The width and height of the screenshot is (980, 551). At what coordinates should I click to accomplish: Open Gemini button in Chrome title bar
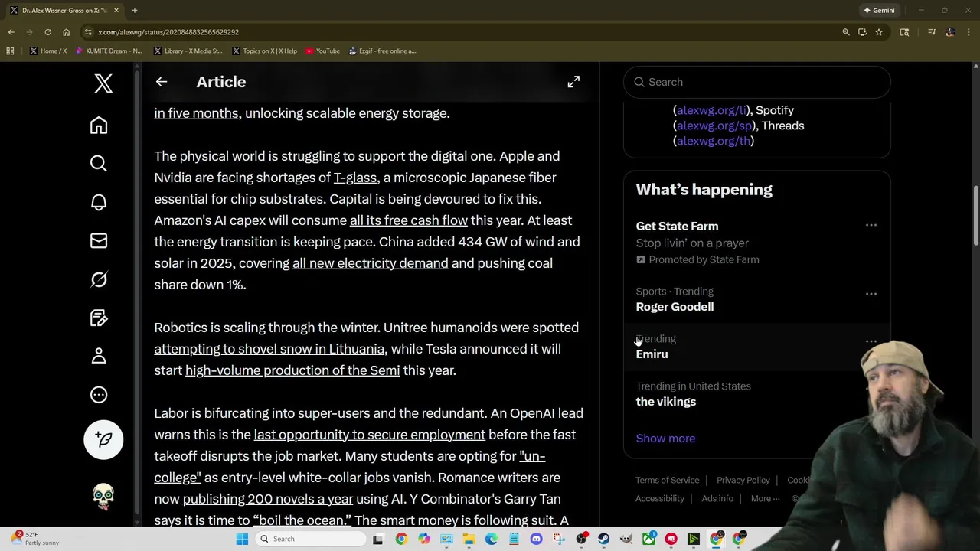tap(879, 10)
